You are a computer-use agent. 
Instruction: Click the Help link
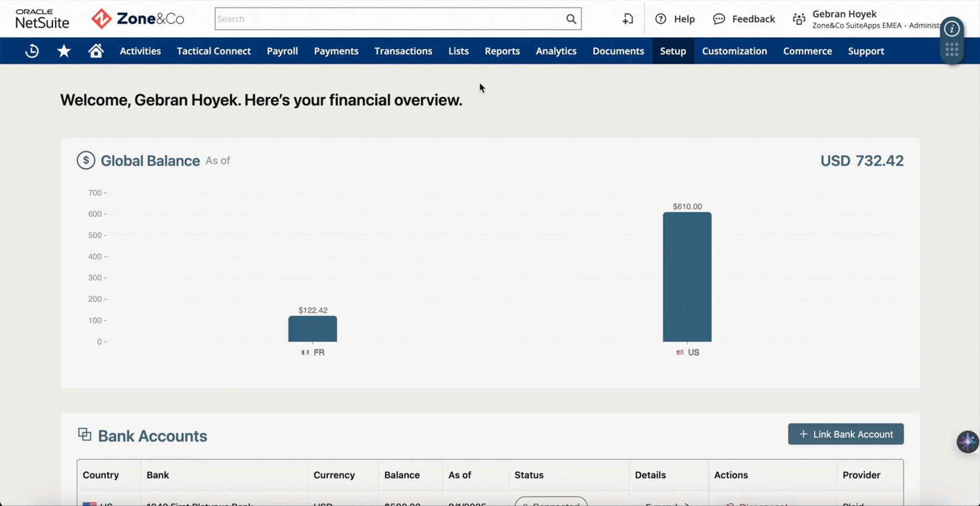[684, 19]
